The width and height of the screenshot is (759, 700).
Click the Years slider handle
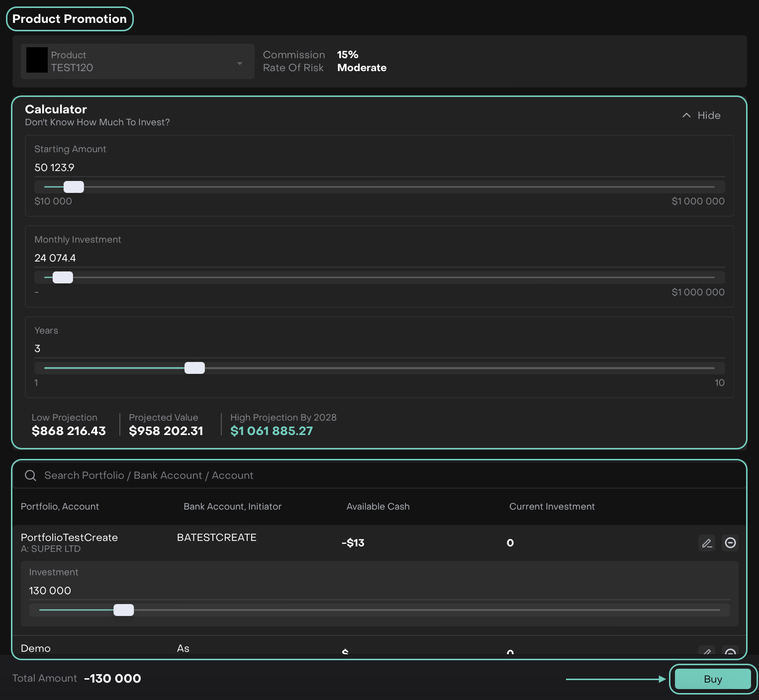[194, 368]
